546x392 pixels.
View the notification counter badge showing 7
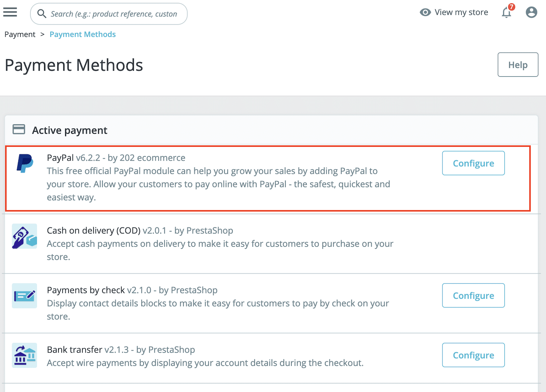511,7
